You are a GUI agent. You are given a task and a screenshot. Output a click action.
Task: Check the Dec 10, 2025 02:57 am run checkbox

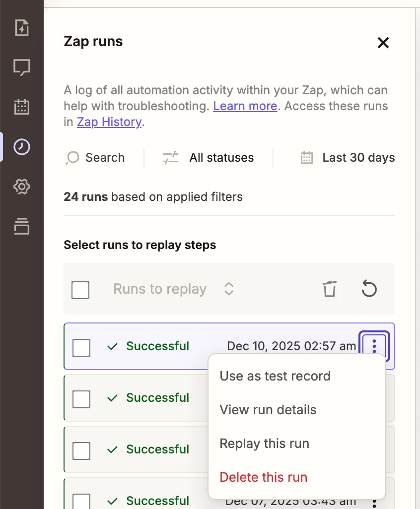click(81, 348)
